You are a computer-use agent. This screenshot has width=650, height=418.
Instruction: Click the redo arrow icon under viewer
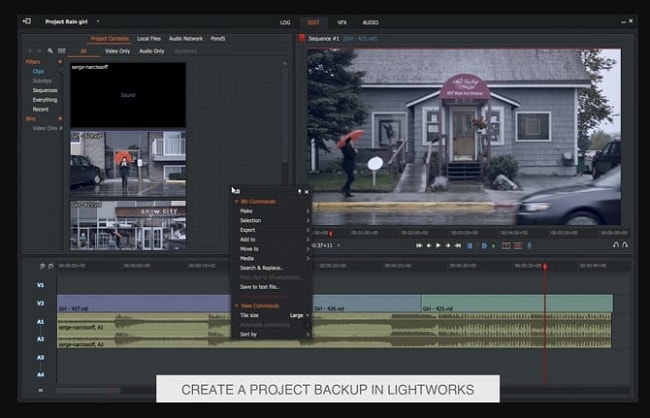(625, 245)
